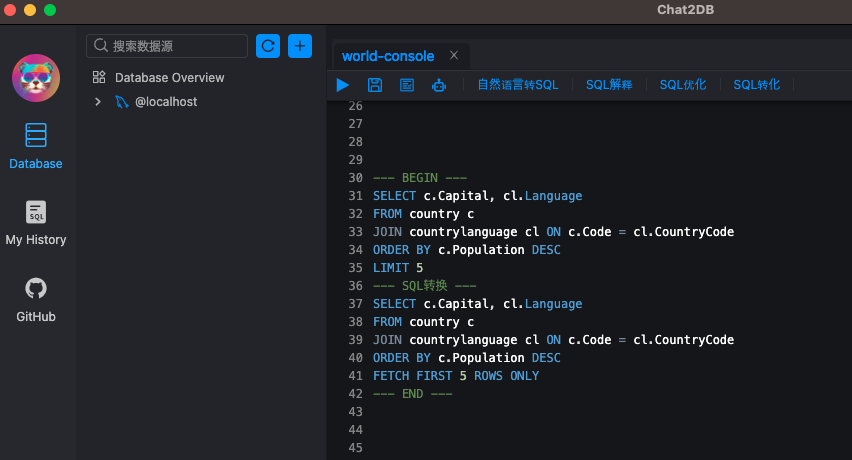Image resolution: width=852 pixels, height=460 pixels.
Task: Click the macOS green fullscreen button
Action: click(50, 10)
